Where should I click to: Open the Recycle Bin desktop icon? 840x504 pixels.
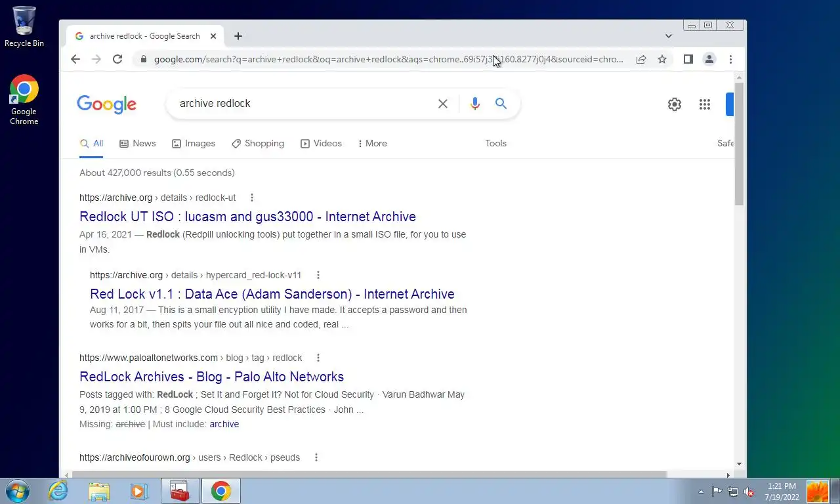24,26
